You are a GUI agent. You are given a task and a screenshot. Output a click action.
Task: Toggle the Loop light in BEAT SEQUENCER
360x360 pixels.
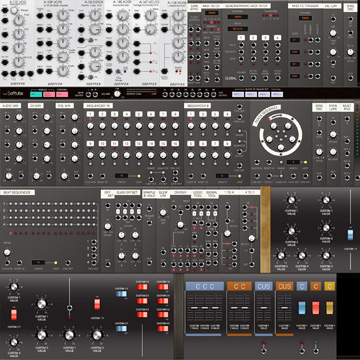coord(56,263)
